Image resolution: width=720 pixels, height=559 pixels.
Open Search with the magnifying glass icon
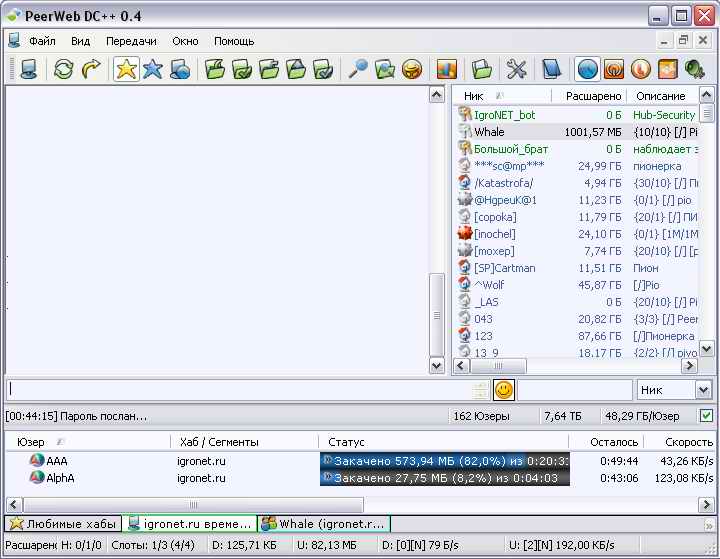pos(358,69)
